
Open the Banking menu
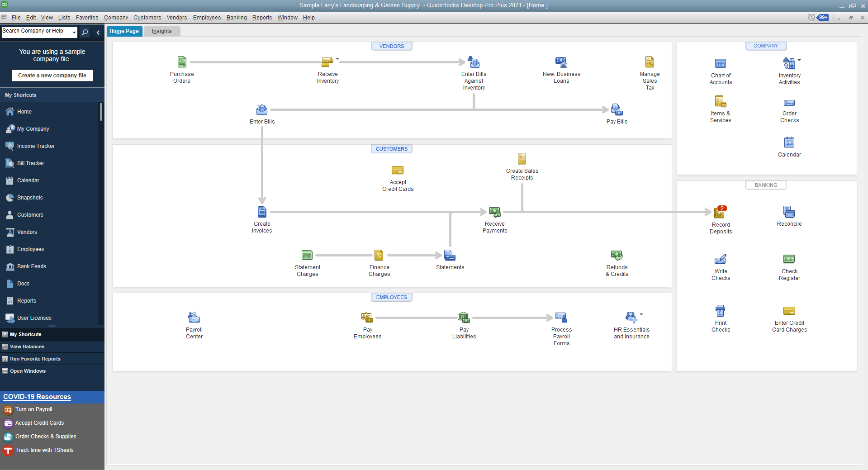[x=237, y=18]
